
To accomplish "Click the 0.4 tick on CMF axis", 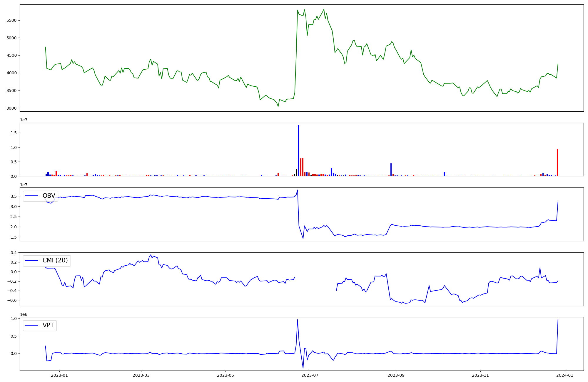I will point(14,253).
